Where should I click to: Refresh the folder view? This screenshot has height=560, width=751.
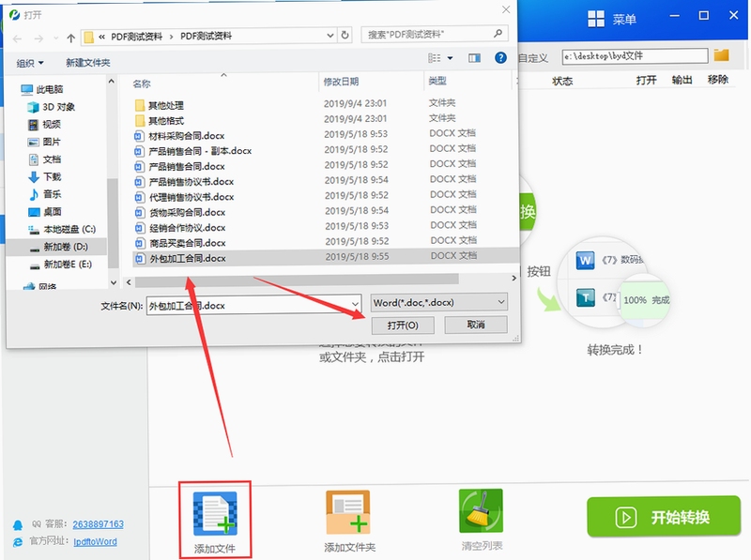[345, 35]
